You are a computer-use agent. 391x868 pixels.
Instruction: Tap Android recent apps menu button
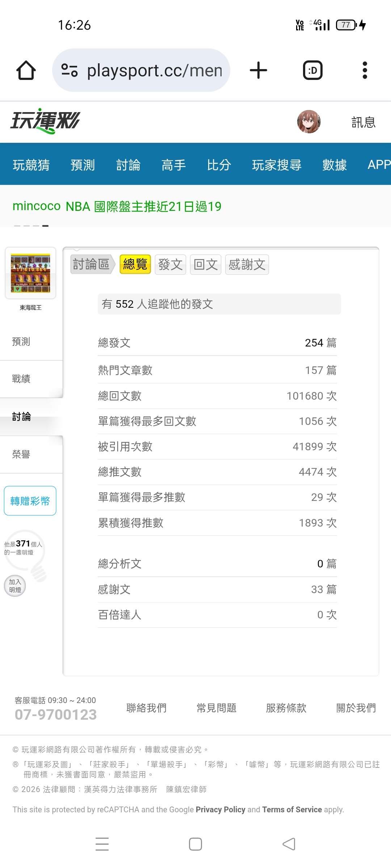(x=102, y=844)
